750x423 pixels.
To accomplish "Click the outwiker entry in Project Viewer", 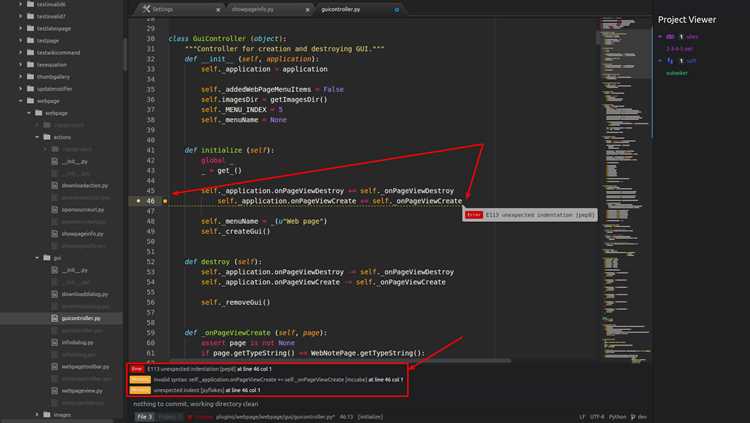I will point(677,73).
